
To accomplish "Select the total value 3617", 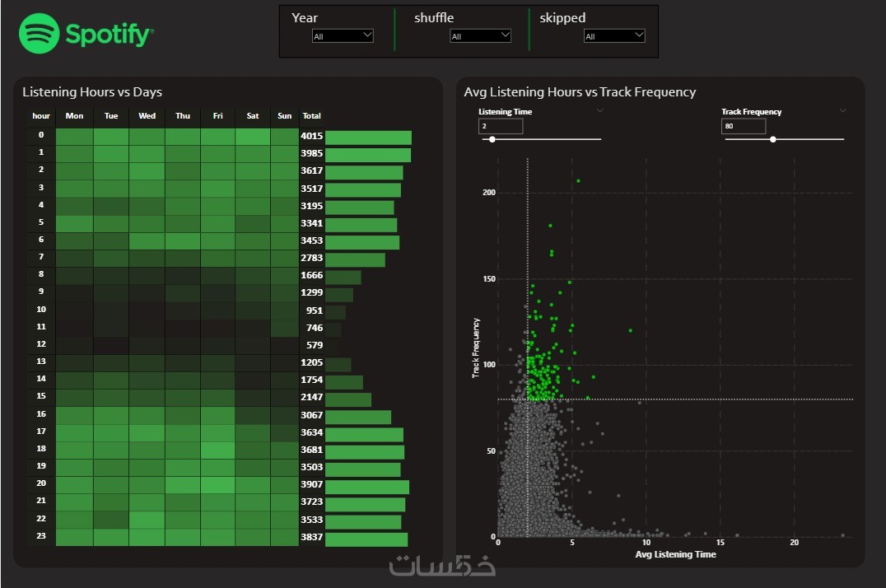I will (x=311, y=170).
